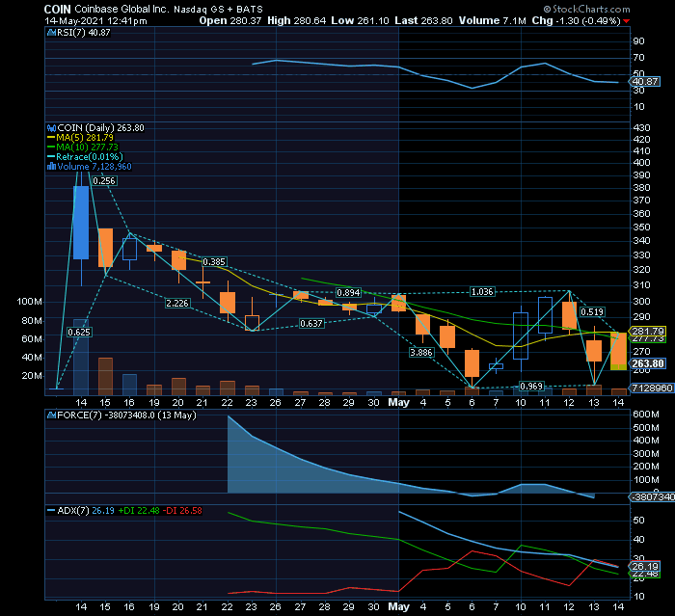Viewport: 675px width, 616px height.
Task: Click the 0.385 retracement label
Action: [x=214, y=261]
